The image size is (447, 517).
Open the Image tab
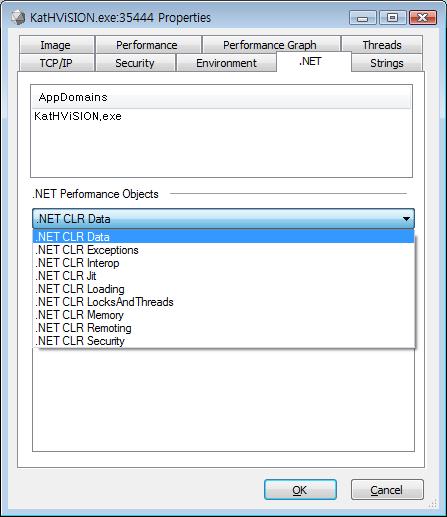[56, 45]
